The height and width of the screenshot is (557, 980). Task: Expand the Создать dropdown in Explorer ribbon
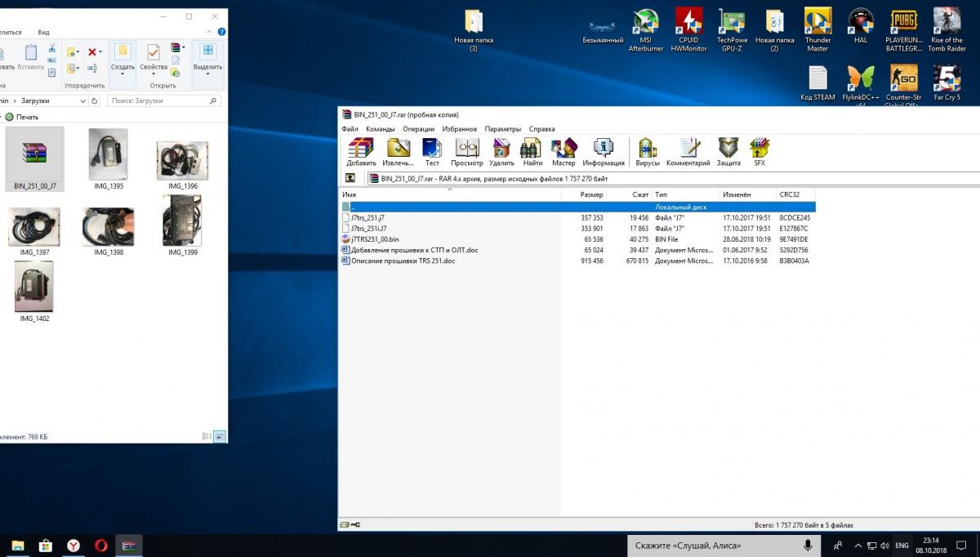click(x=122, y=74)
